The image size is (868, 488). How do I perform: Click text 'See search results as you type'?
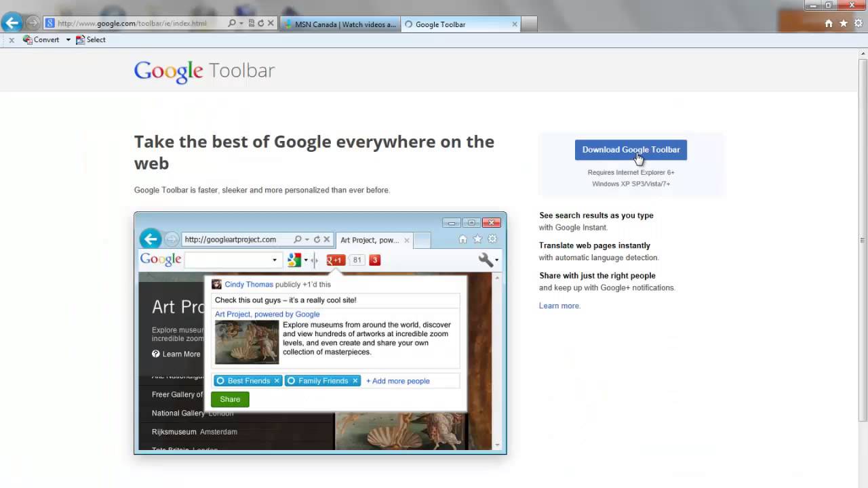tap(596, 216)
